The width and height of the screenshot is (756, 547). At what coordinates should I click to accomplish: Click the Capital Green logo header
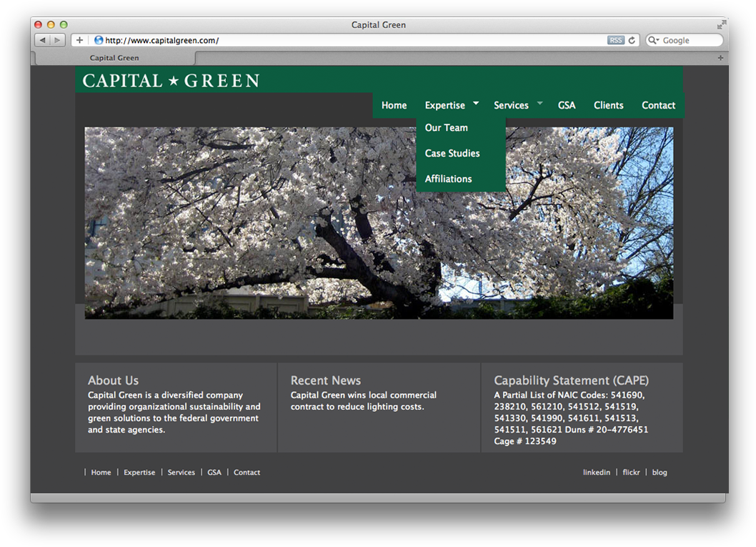click(171, 81)
